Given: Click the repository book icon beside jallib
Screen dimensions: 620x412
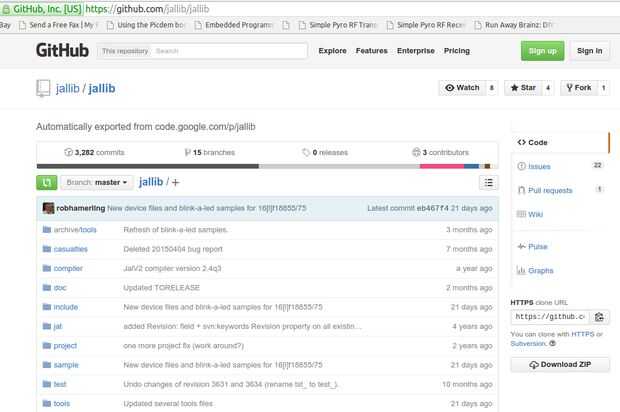Looking at the screenshot, I should (x=43, y=88).
